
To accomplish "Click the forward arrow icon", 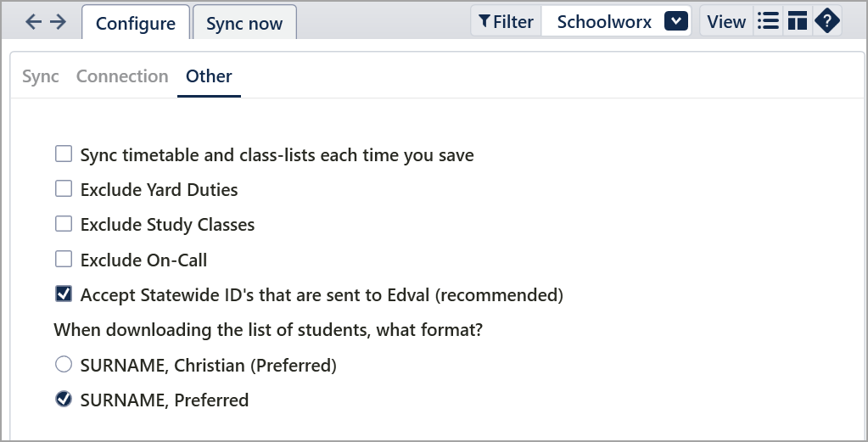I will coord(58,22).
